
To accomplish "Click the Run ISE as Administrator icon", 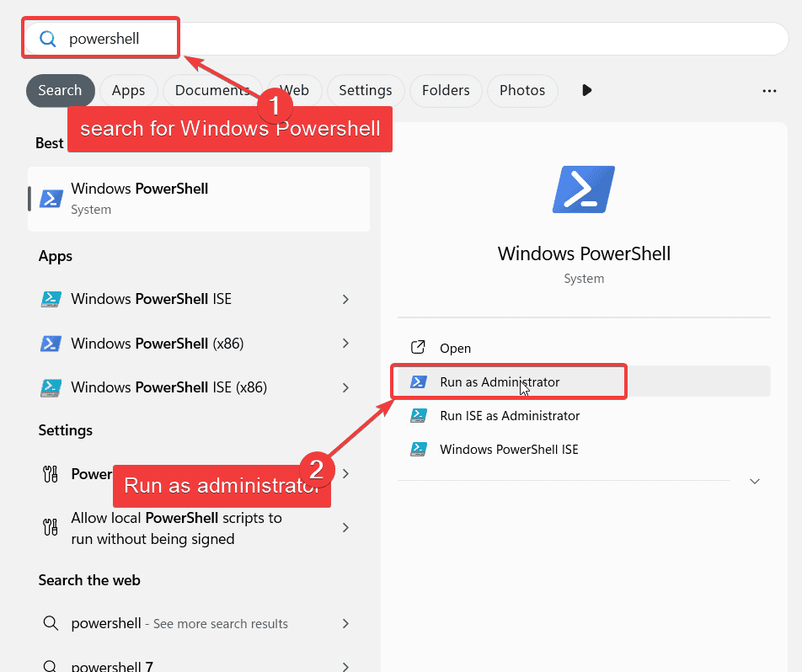I will (x=418, y=415).
